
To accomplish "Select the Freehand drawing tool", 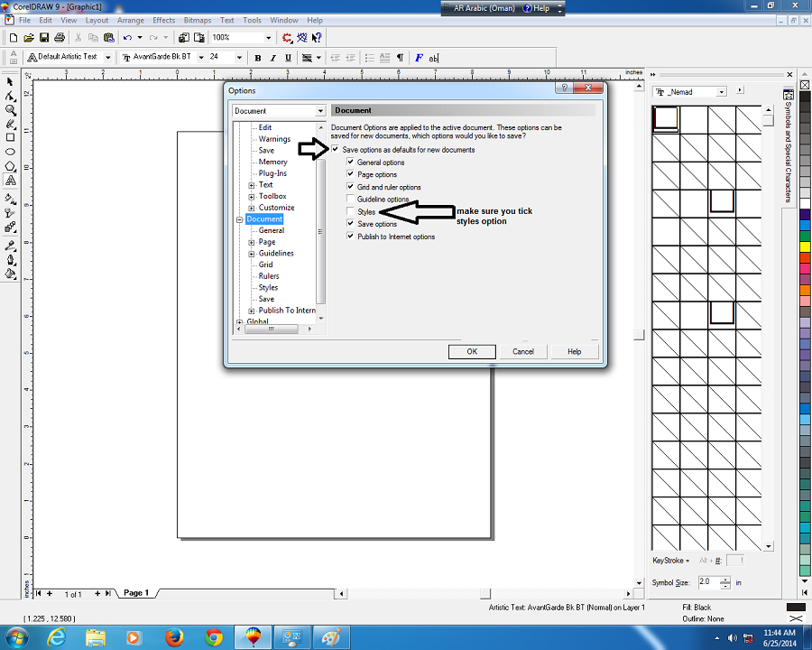I will pyautogui.click(x=10, y=124).
